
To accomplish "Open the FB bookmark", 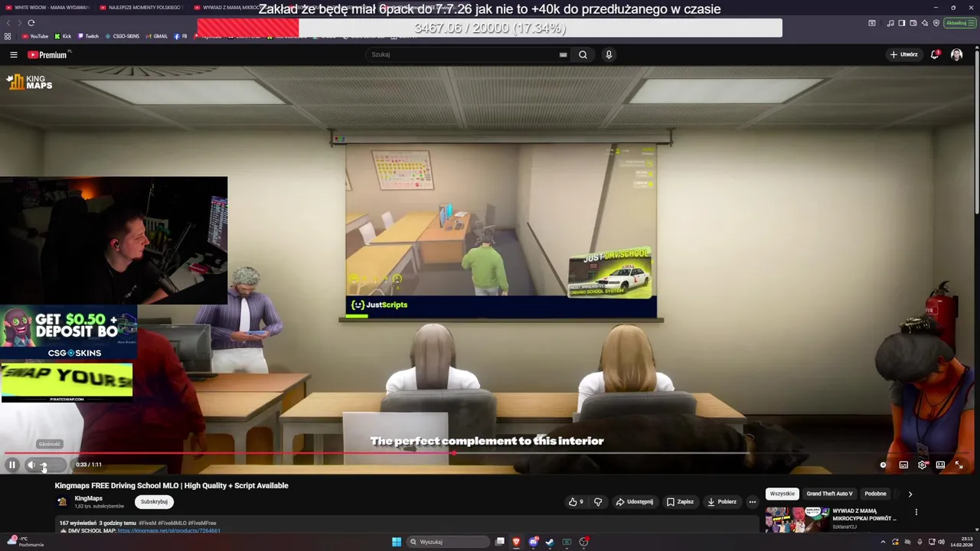I will pos(181,36).
